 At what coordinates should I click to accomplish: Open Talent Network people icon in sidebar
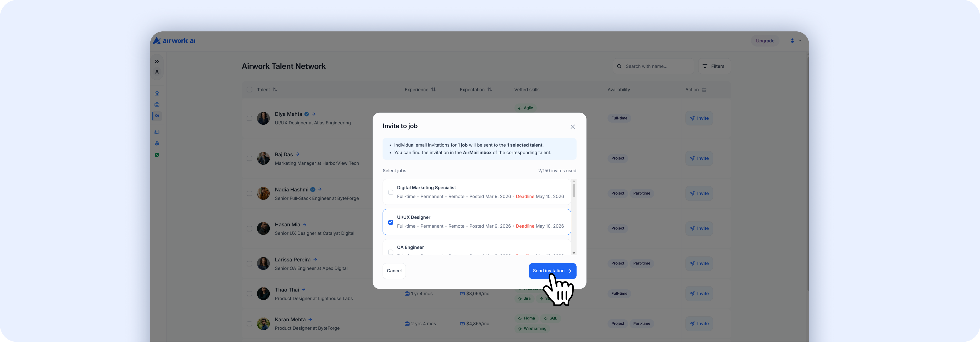pos(157,117)
